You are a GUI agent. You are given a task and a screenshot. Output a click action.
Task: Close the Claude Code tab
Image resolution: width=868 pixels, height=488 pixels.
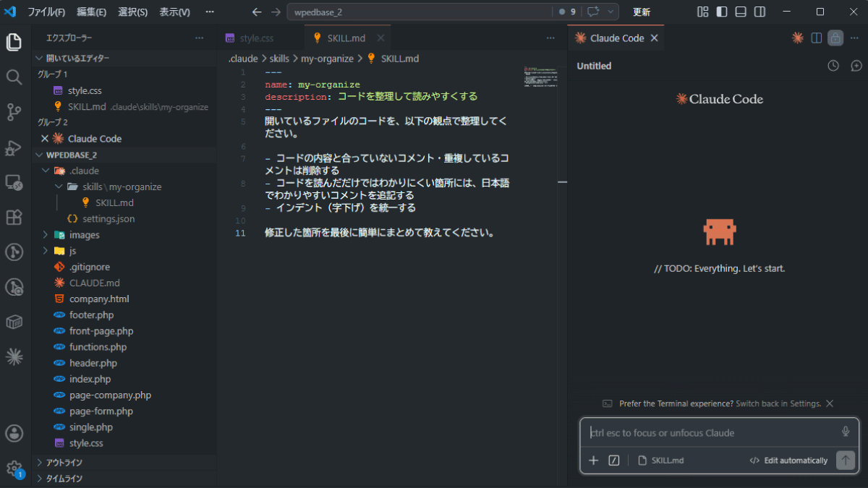(654, 38)
